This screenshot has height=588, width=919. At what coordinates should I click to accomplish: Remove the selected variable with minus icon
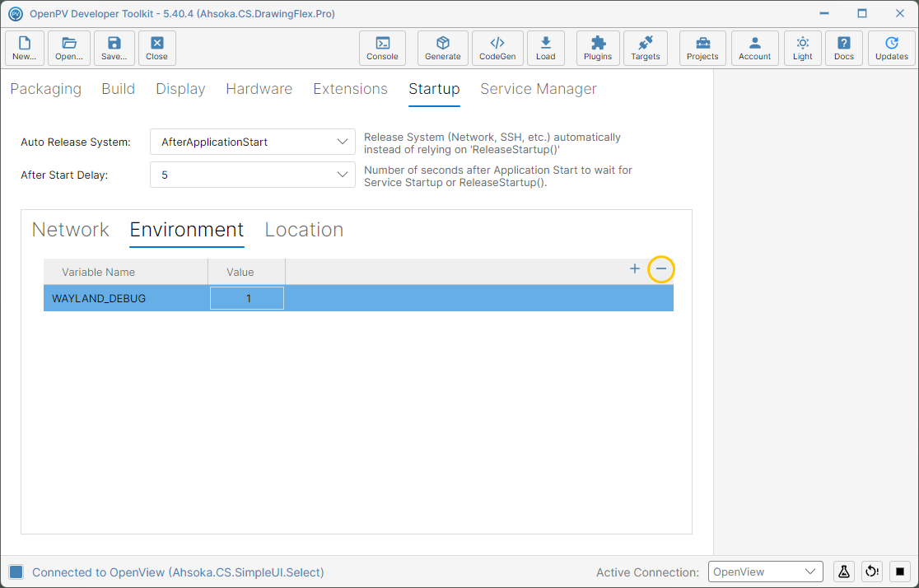[x=661, y=269]
